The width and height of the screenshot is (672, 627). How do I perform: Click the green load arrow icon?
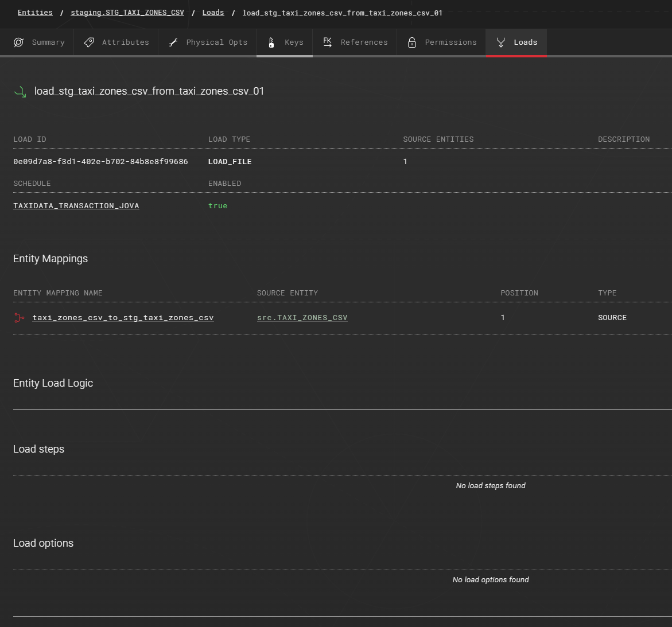tap(20, 92)
